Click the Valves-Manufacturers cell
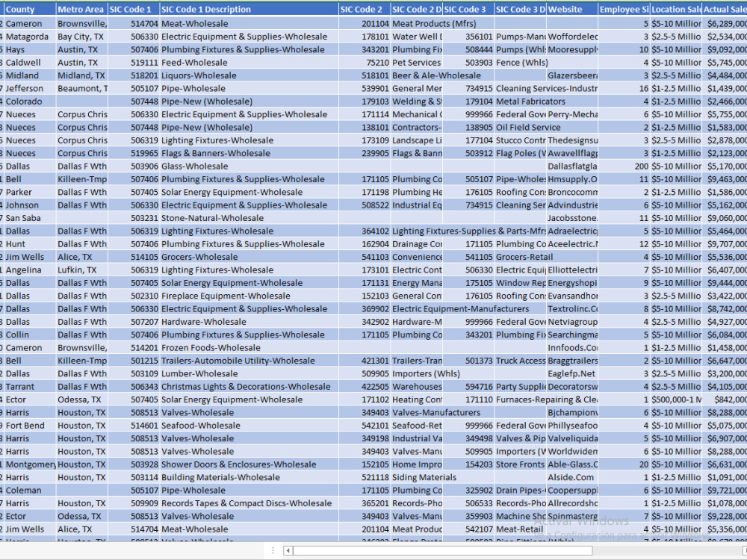Image resolution: width=747 pixels, height=560 pixels. coord(436,413)
